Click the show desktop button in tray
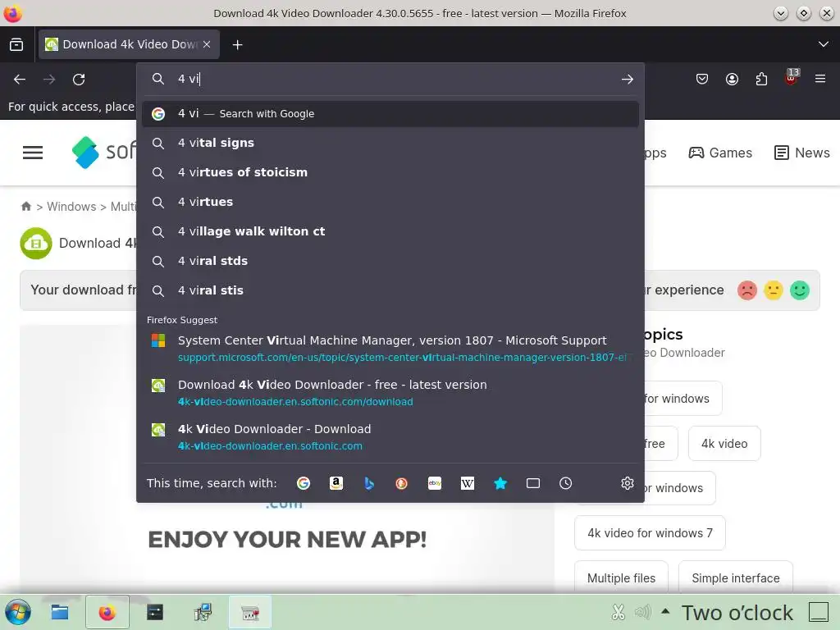The image size is (840, 630). tap(819, 612)
